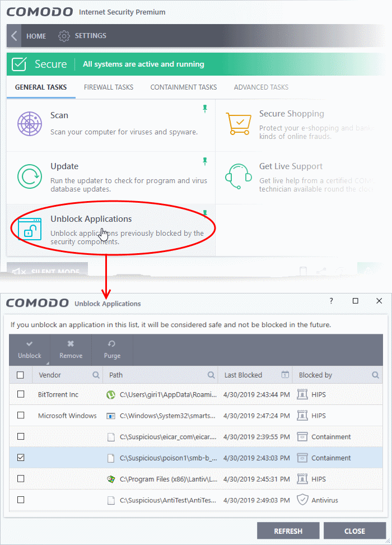Image resolution: width=392 pixels, height=545 pixels.
Task: Click the Remove toolbar button
Action: click(x=71, y=350)
